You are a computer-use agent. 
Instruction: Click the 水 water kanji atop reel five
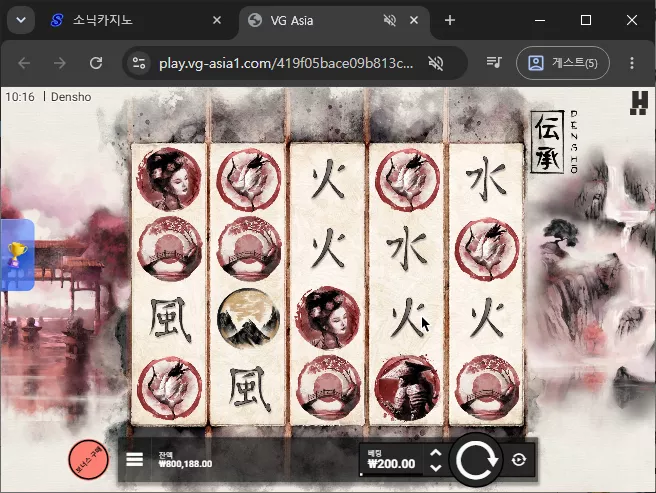pos(487,179)
